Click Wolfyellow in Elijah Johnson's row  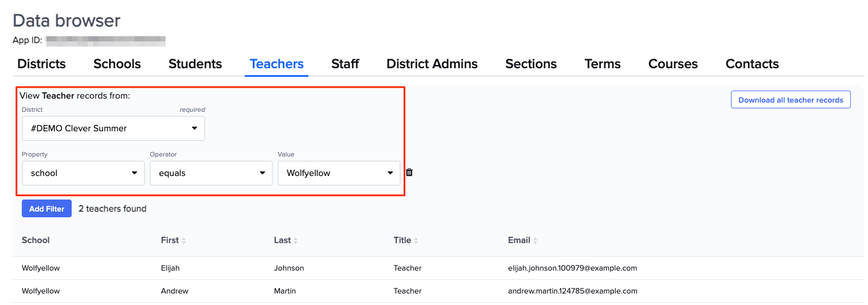[x=41, y=268]
